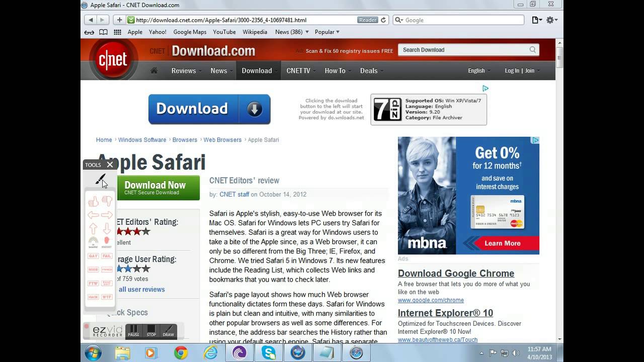Choose the FAIL text stamp

(107, 256)
